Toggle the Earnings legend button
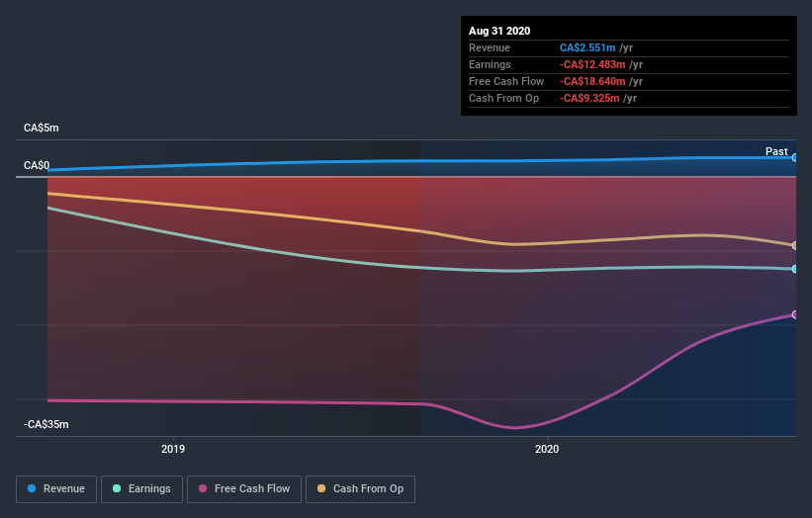 pyautogui.click(x=141, y=489)
